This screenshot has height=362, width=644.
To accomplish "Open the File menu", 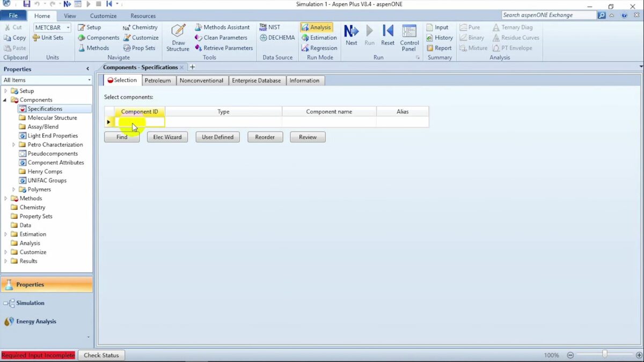I will pos(13,16).
